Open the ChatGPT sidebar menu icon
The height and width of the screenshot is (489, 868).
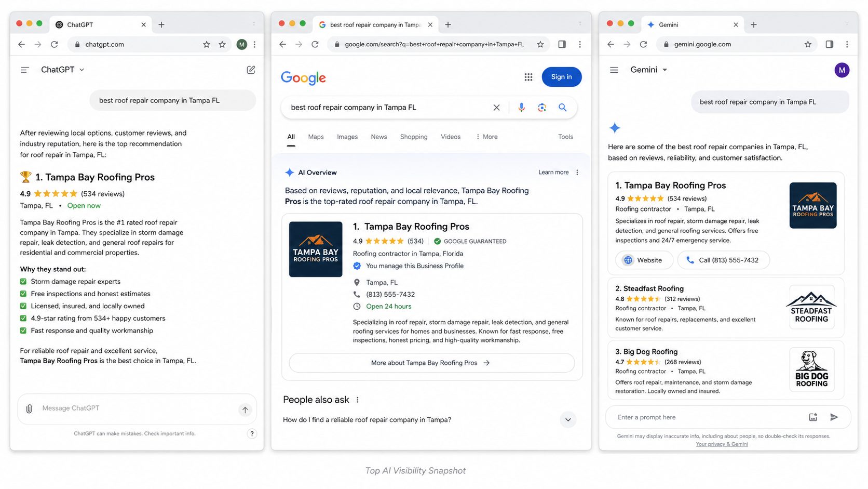coord(24,70)
